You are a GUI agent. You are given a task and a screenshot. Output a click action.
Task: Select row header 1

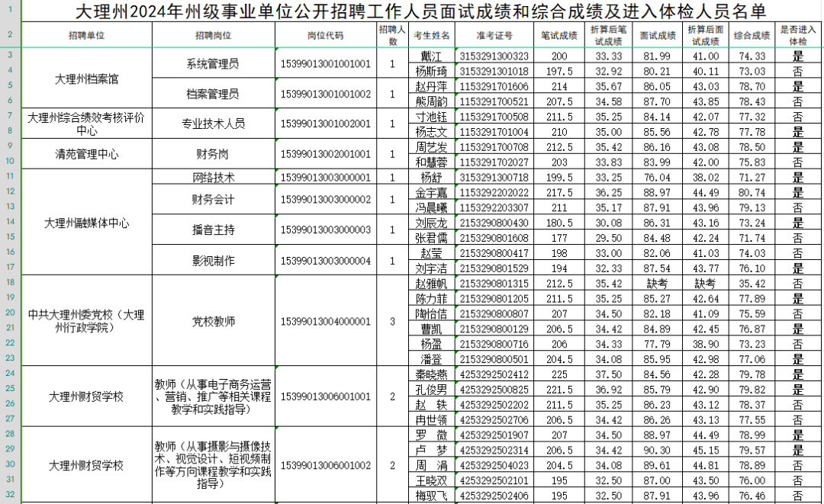pos(11,10)
